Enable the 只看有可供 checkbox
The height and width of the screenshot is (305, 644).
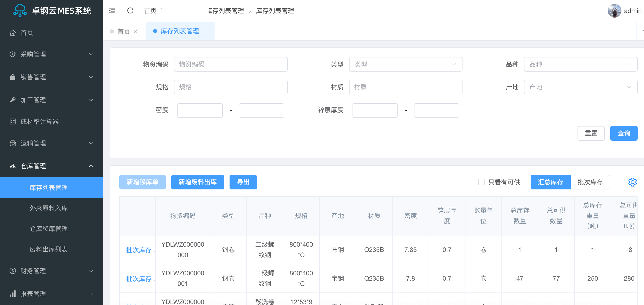click(481, 182)
